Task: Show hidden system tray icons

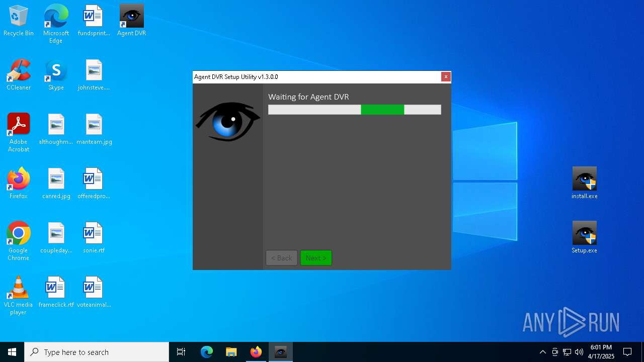Action: [x=542, y=352]
